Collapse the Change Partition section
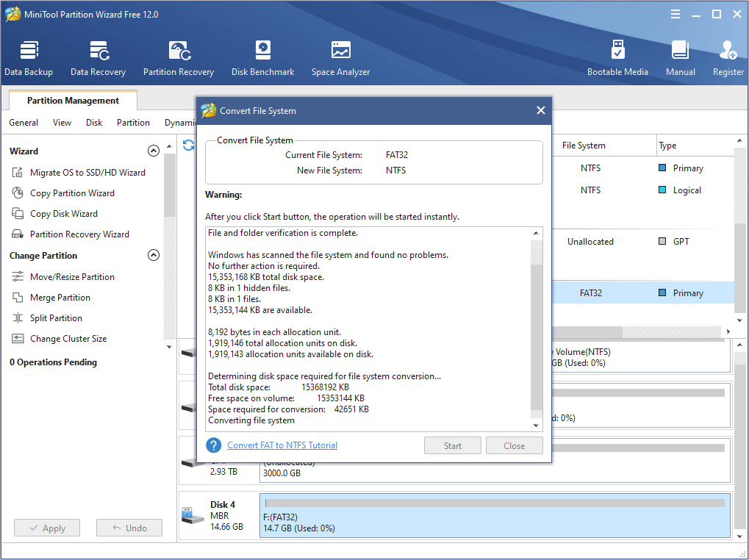Viewport: 749px width, 560px height. [154, 256]
